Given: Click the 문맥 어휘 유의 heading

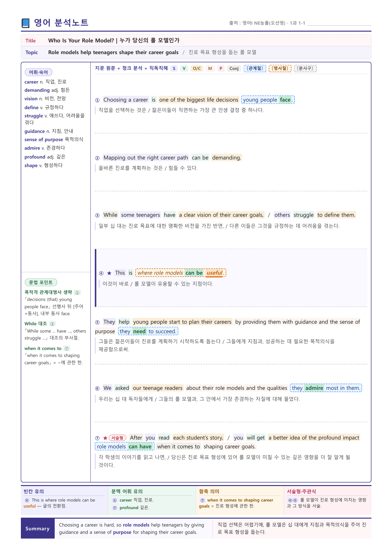Looking at the screenshot, I should tap(127, 491).
